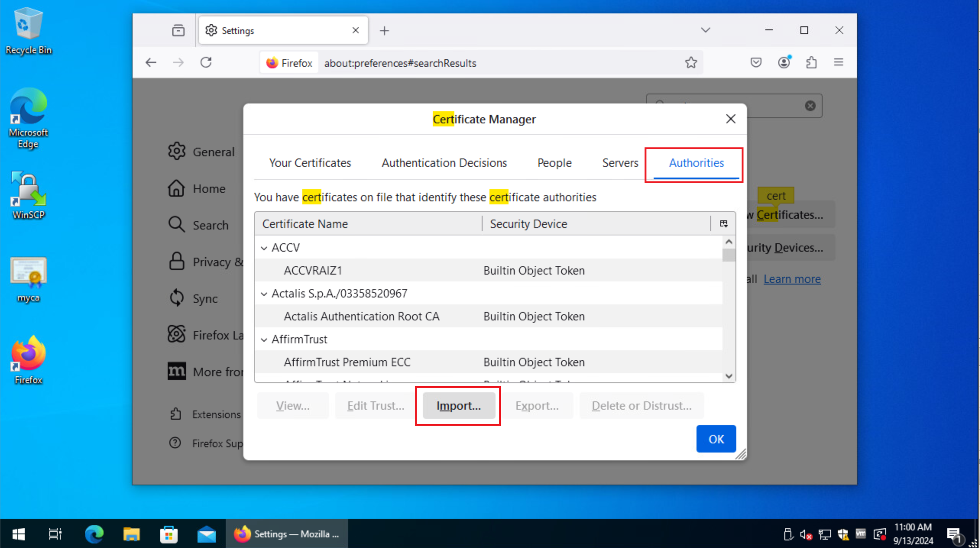Open the Mail app from taskbar

click(x=206, y=534)
